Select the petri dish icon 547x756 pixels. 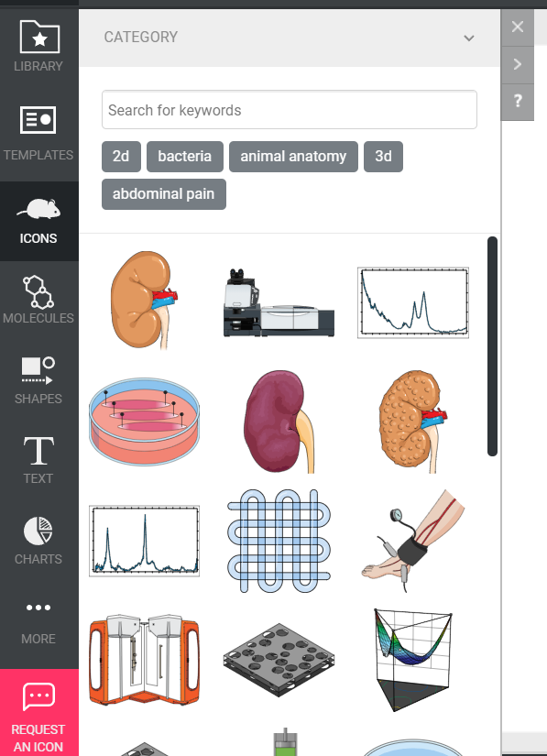[144, 421]
